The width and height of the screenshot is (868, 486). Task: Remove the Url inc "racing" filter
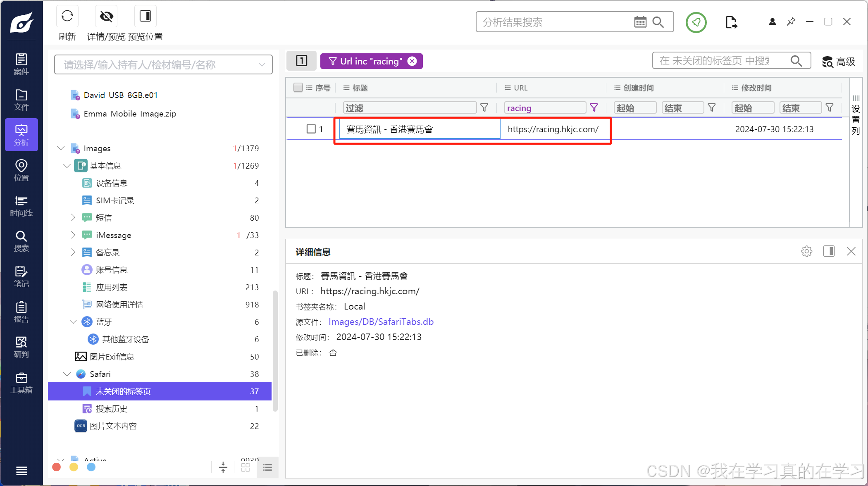click(412, 61)
